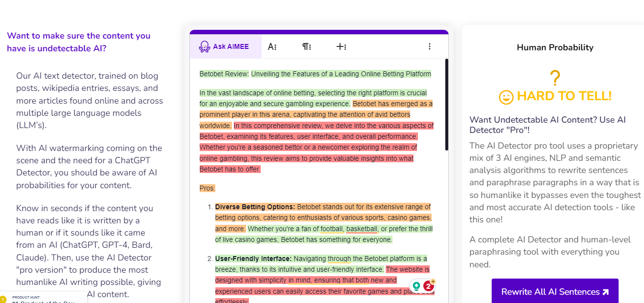Click the 'Pros:' heading in editor
Image resolution: width=644 pixels, height=303 pixels.
pyautogui.click(x=208, y=188)
